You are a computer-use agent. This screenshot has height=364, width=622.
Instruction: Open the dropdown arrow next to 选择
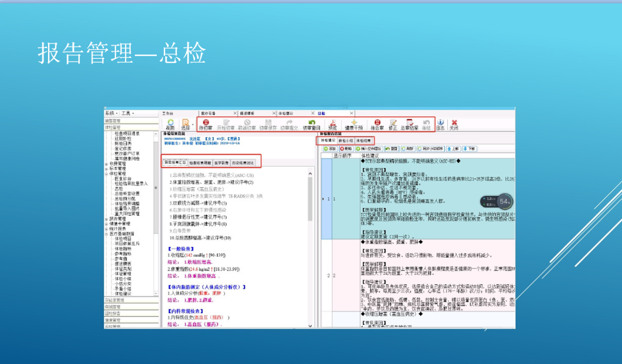(193, 125)
